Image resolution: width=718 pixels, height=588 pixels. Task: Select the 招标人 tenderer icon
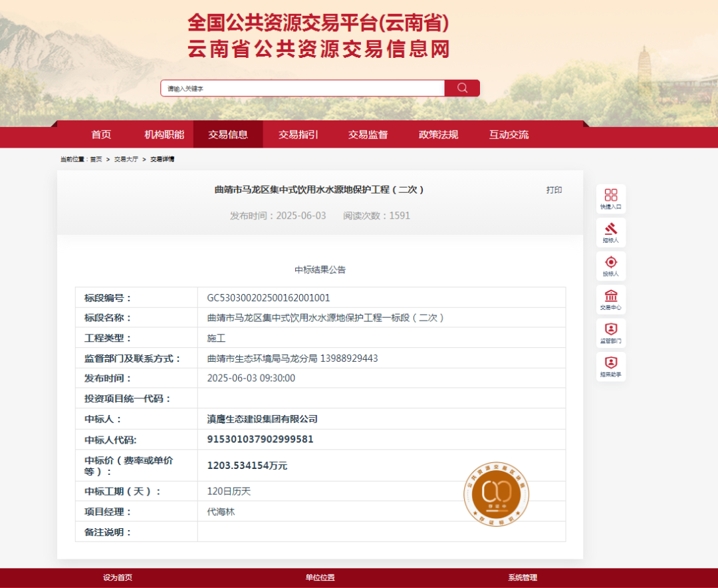pos(610,231)
